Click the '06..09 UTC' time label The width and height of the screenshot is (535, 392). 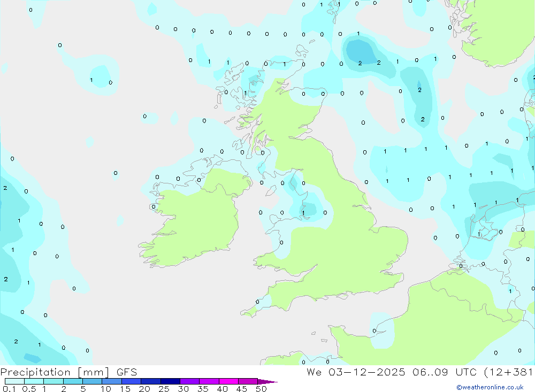tap(444, 372)
